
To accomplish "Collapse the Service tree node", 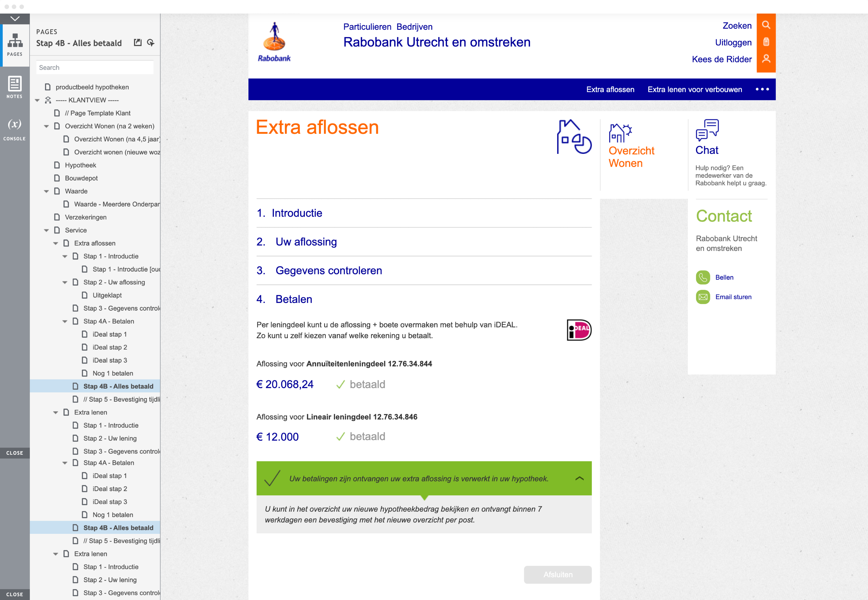I will pos(46,230).
